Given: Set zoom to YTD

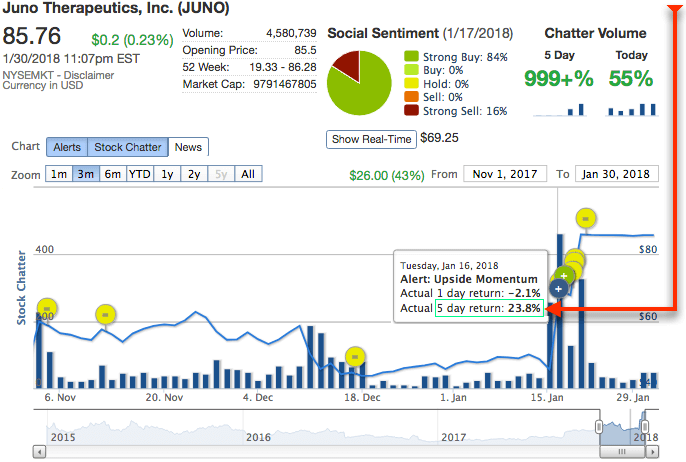Looking at the screenshot, I should click(140, 174).
